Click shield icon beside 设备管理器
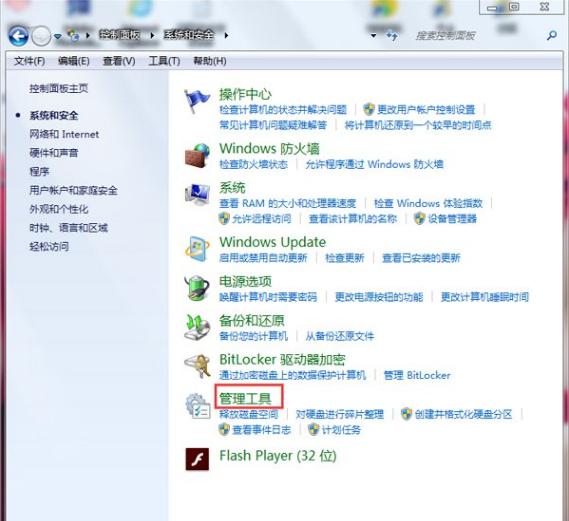569x521 pixels. point(420,218)
